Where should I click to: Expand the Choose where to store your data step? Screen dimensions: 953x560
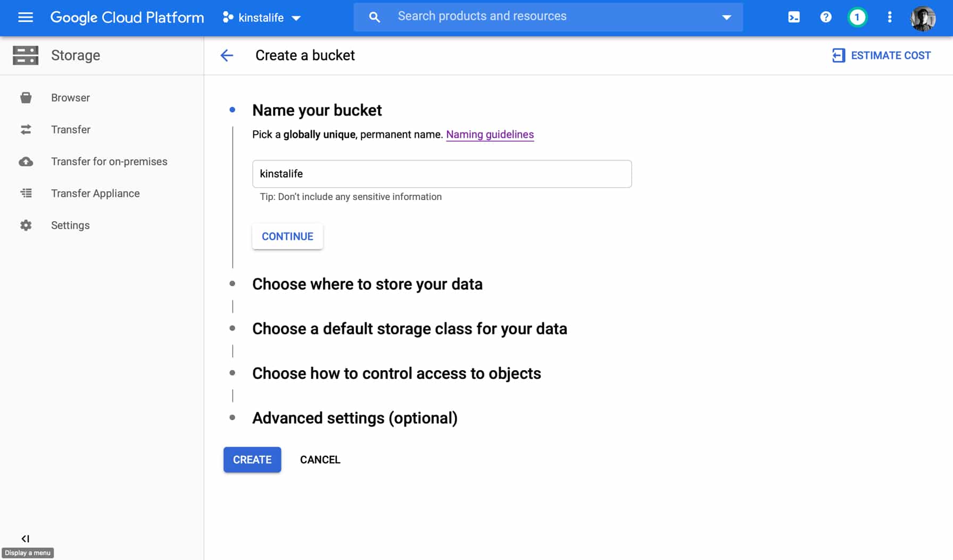[x=367, y=284]
